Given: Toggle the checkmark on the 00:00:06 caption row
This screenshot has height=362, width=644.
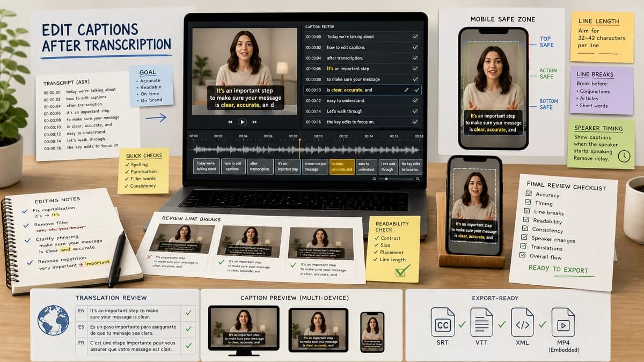Looking at the screenshot, I should pos(415,69).
